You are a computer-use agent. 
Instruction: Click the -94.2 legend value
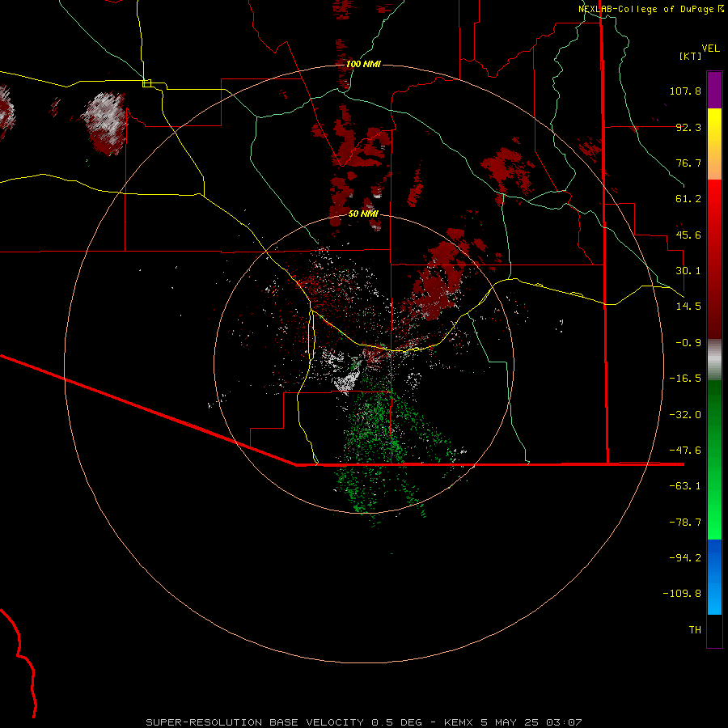(x=685, y=558)
